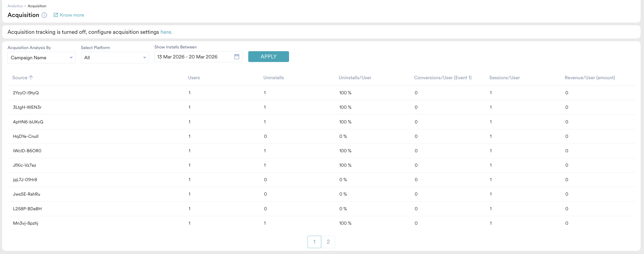Open the 'here.' acquisition settings link
This screenshot has height=254, width=644.
(166, 32)
